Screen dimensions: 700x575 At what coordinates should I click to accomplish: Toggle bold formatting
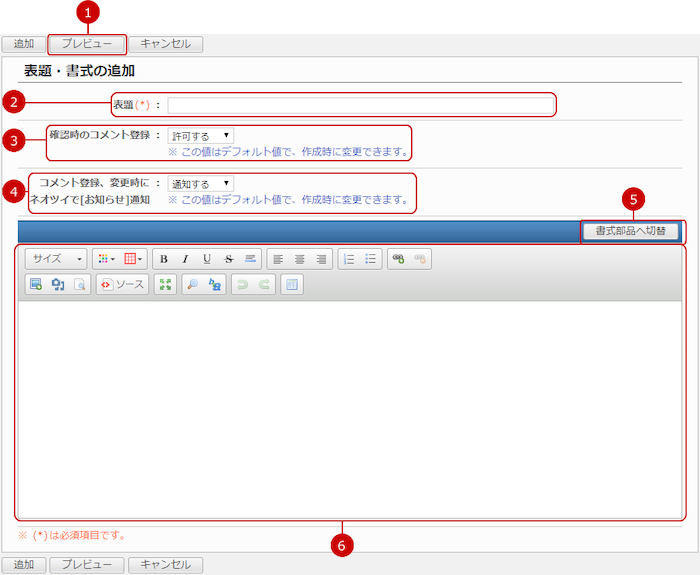click(x=164, y=259)
